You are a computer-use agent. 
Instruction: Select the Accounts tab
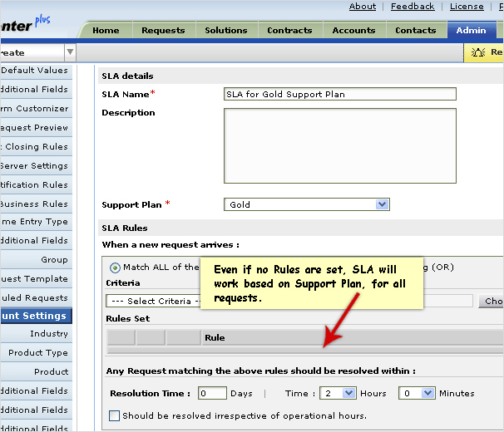click(354, 31)
